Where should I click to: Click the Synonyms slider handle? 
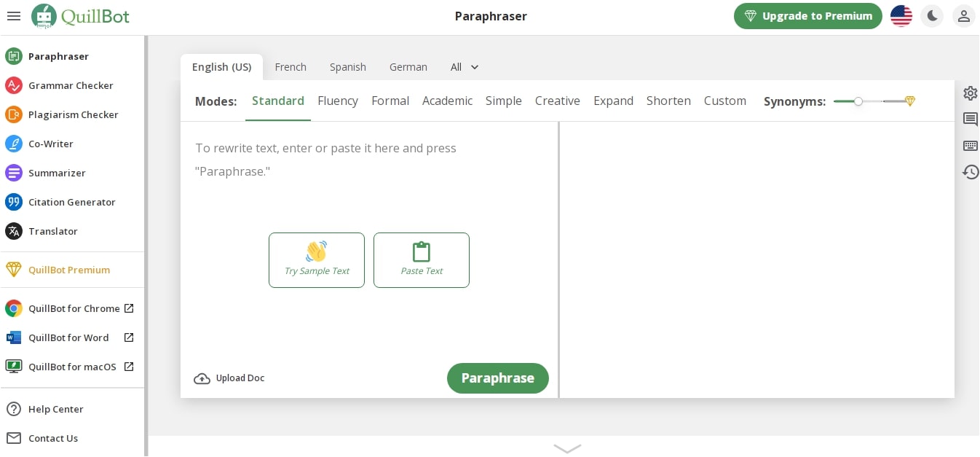pyautogui.click(x=858, y=101)
